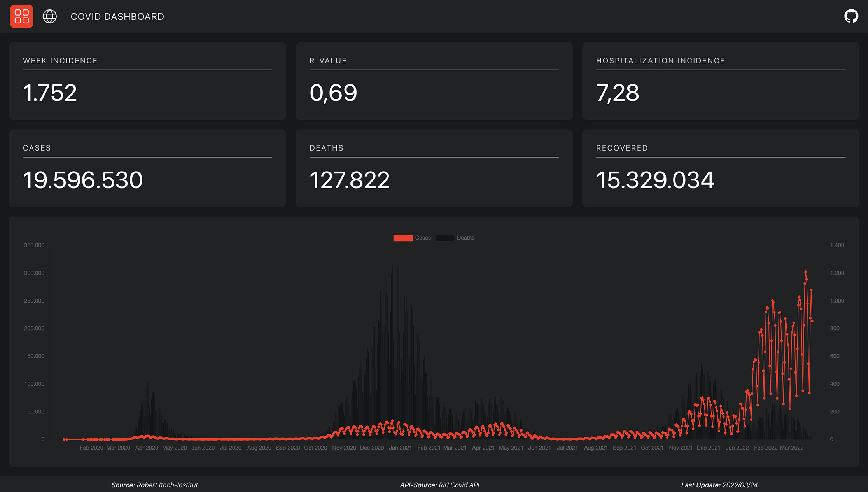868x492 pixels.
Task: Select deaths figure 127.822
Action: pos(350,180)
